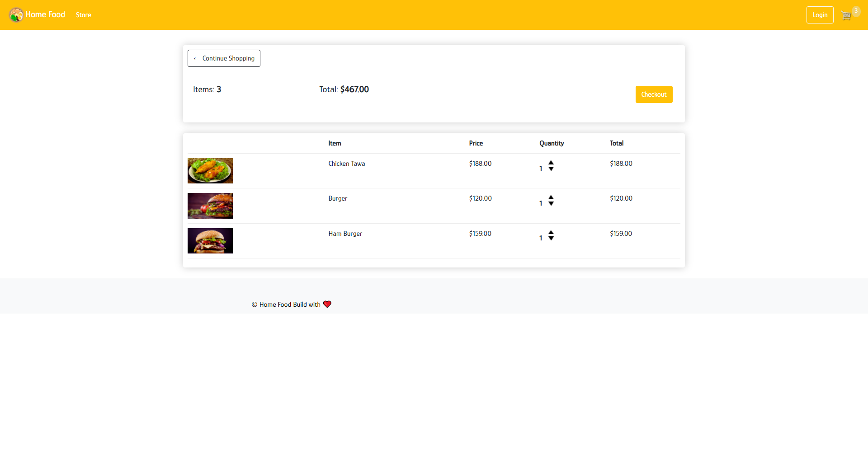Proceed with the Checkout button
The image size is (868, 455).
pos(654,94)
